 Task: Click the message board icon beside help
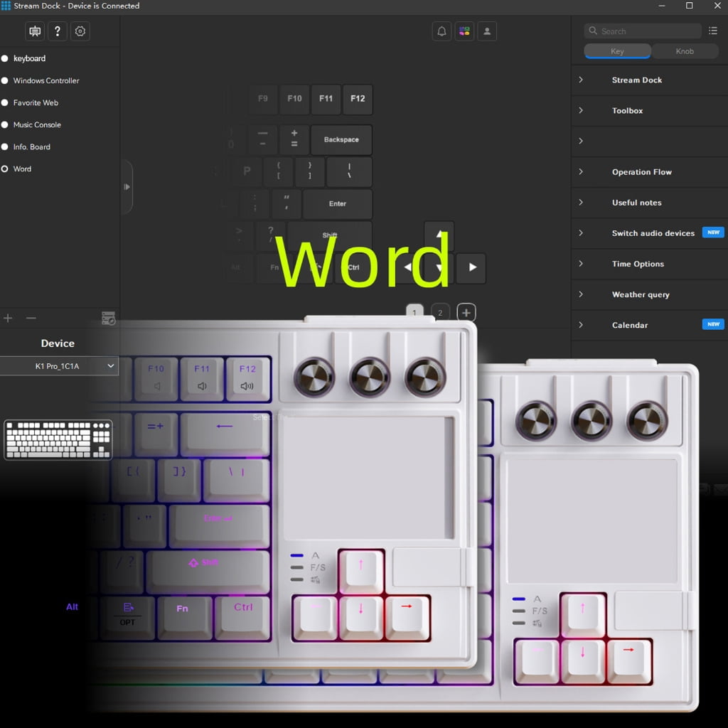pos(35,31)
